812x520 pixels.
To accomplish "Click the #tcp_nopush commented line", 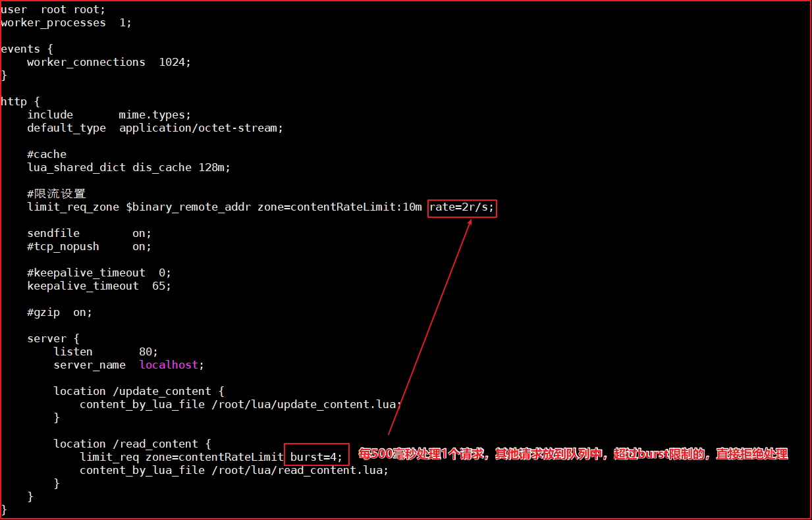I will [x=89, y=246].
